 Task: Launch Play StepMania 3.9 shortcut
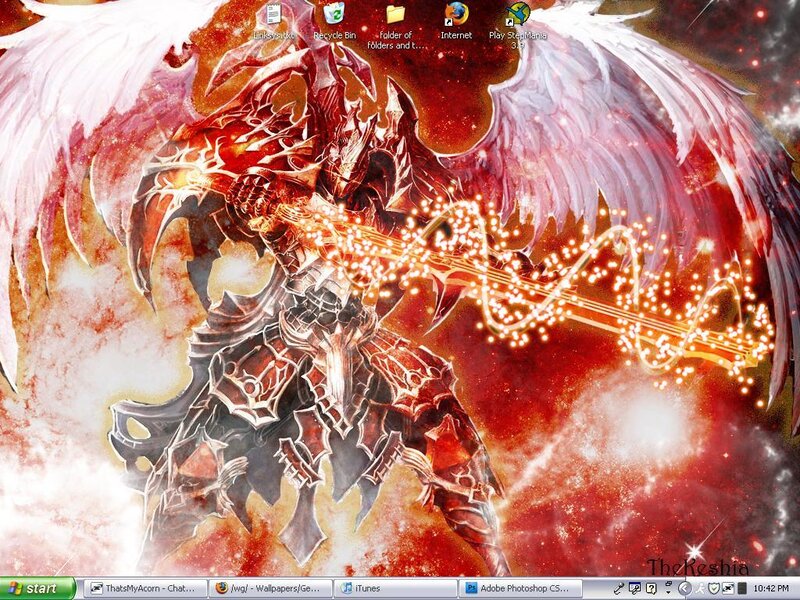(517, 27)
